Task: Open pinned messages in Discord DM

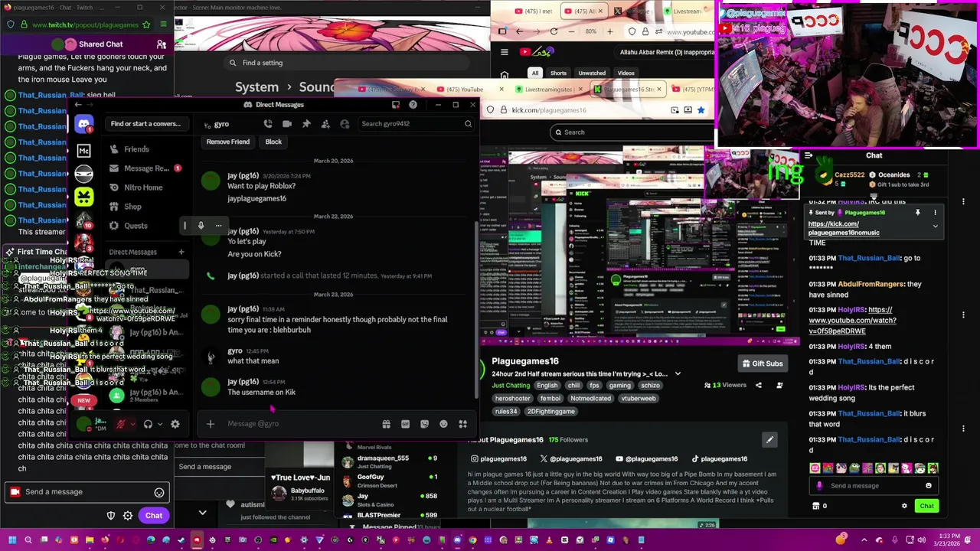Action: (306, 124)
